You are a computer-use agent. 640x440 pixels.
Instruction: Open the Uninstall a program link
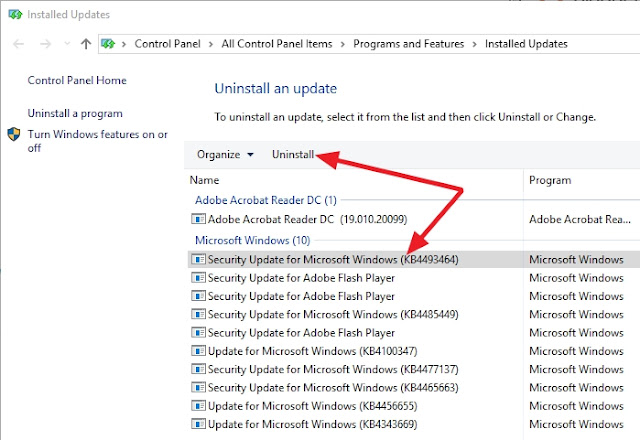(x=75, y=113)
